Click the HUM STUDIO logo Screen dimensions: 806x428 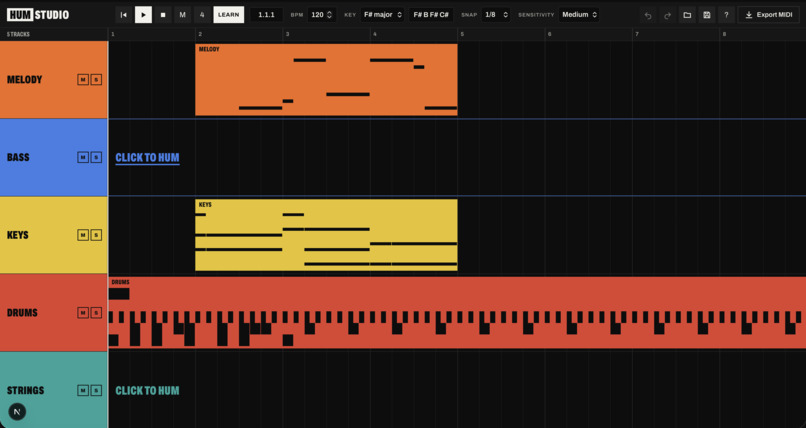pyautogui.click(x=38, y=15)
